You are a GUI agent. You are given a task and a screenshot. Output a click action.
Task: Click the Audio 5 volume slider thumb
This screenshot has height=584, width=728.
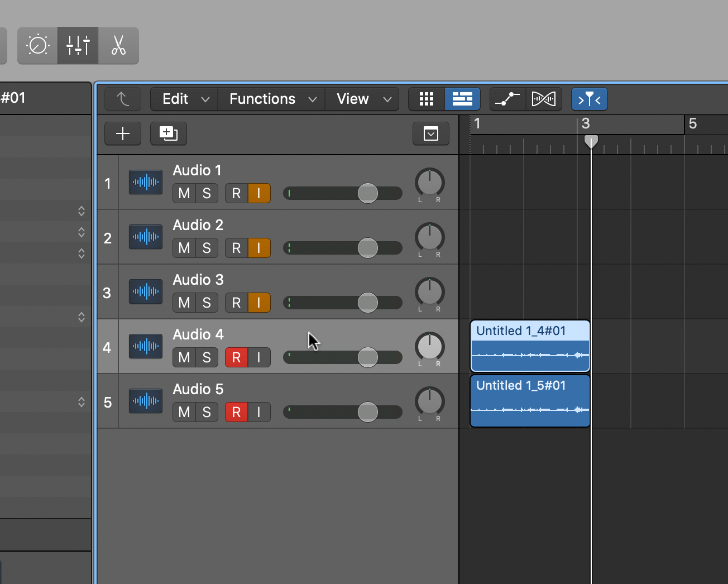coord(368,412)
